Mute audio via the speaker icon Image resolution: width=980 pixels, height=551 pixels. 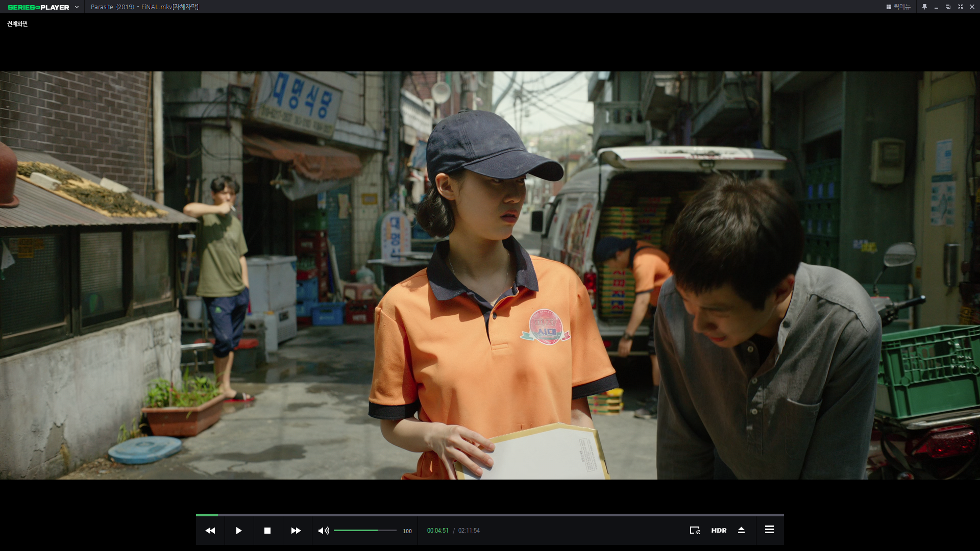324,531
